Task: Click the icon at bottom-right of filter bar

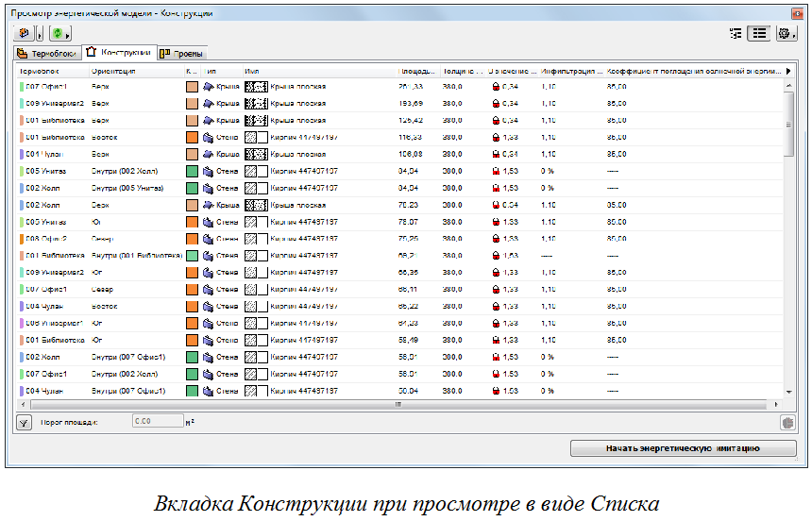Action: click(x=787, y=423)
